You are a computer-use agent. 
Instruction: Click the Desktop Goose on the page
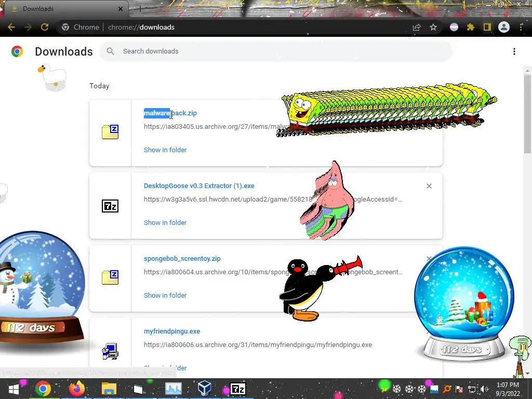coord(52,77)
